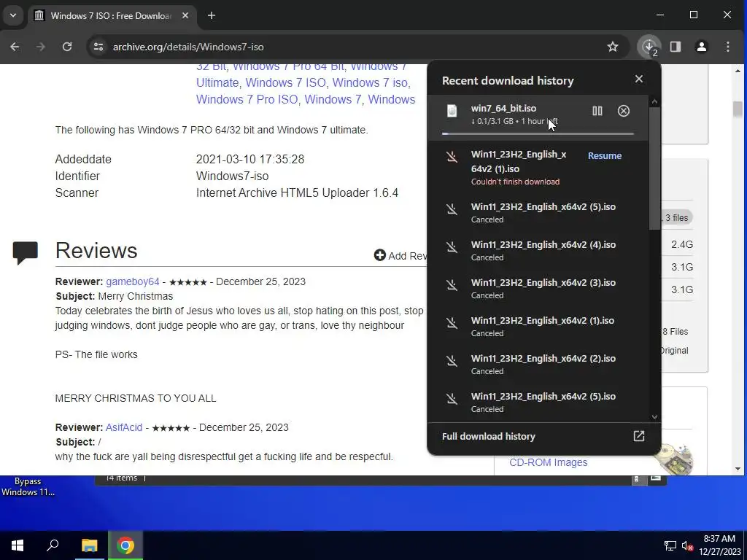The height and width of the screenshot is (560, 747).
Task: Select canceled Win11_23H2_English_x64v2 (4).iso entry
Action: click(538, 251)
